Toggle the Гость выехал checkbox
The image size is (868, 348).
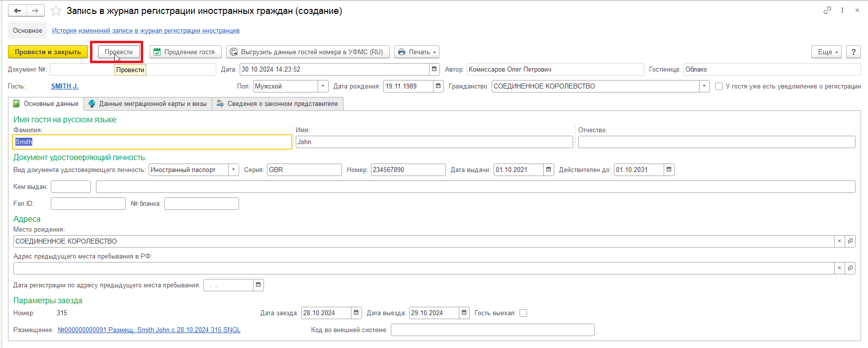[x=523, y=313]
